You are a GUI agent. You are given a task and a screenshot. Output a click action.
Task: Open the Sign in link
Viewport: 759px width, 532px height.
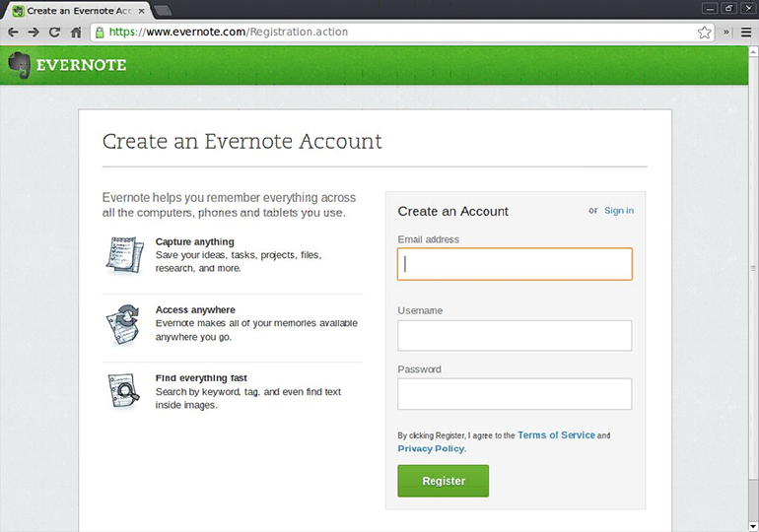(619, 211)
